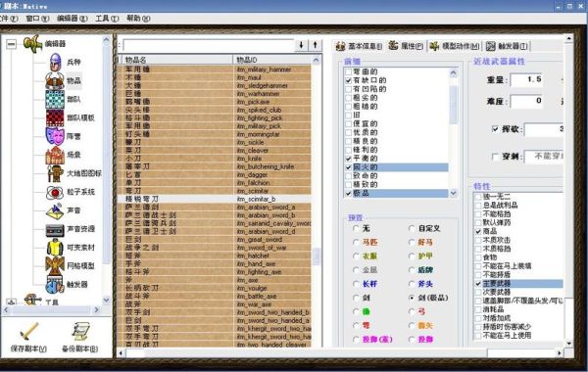Open the 部队 parties teal checkerboard icon
Image resolution: width=588 pixels, height=372 pixels.
(x=55, y=99)
